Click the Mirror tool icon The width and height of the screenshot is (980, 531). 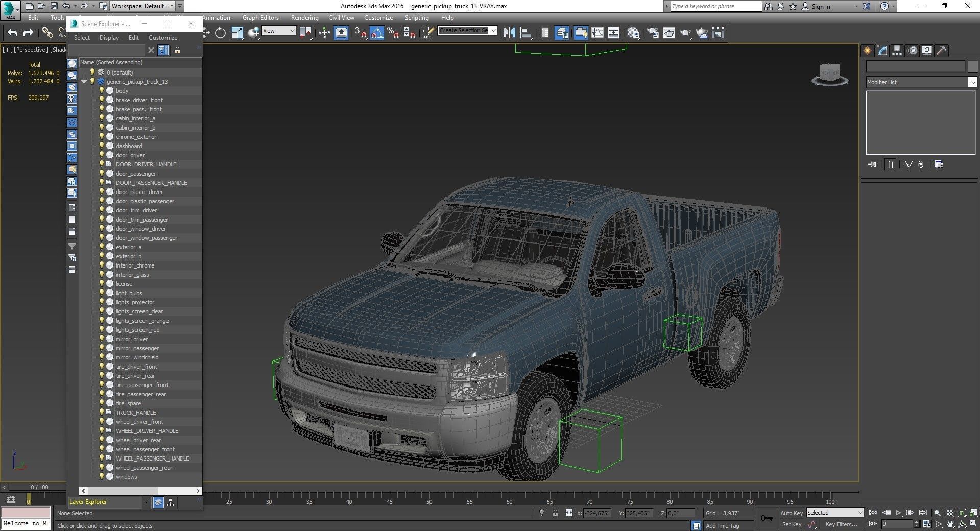tap(509, 33)
